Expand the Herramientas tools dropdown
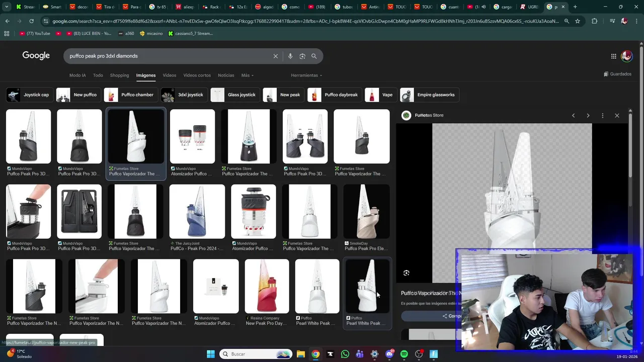 pos(306,75)
